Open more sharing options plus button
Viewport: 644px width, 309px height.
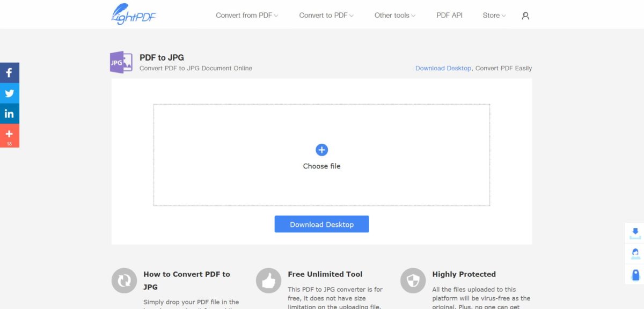(x=9, y=135)
